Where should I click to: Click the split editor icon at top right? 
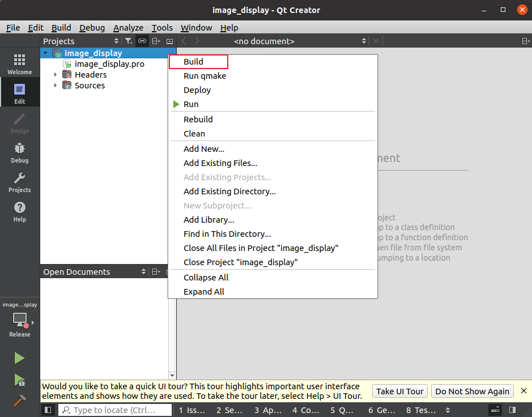pyautogui.click(x=526, y=41)
